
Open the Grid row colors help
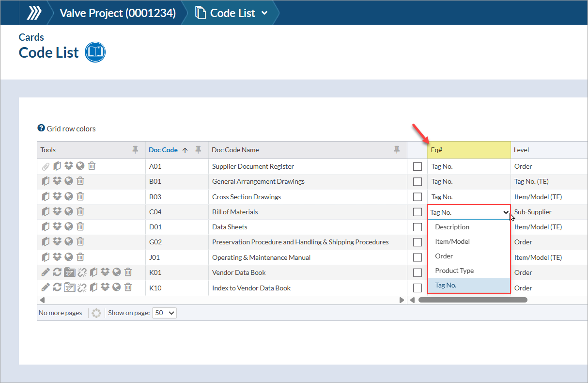tap(67, 129)
